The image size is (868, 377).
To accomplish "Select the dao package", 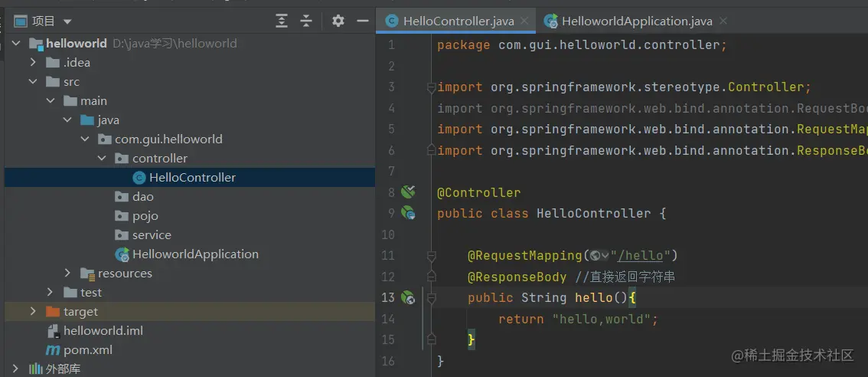I will click(x=143, y=197).
